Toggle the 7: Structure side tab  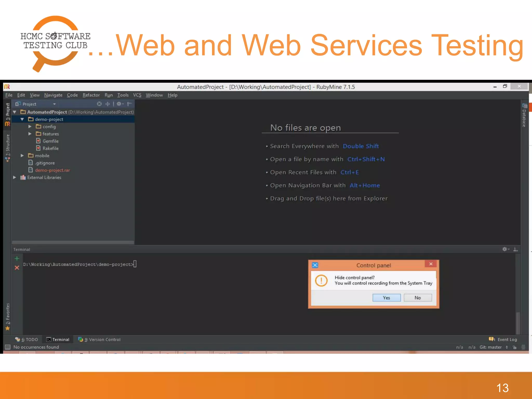coord(8,148)
